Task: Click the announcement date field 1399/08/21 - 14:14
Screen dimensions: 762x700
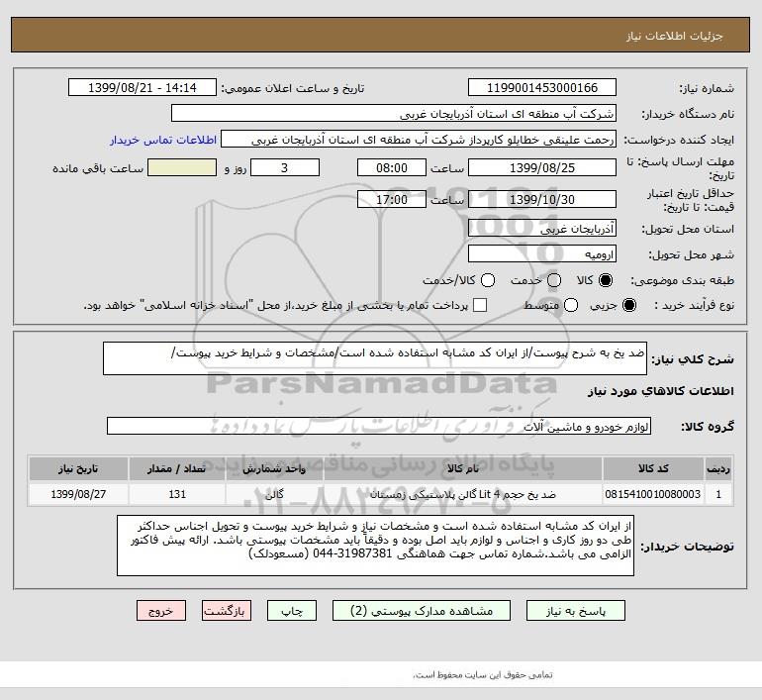Action: coord(142,87)
